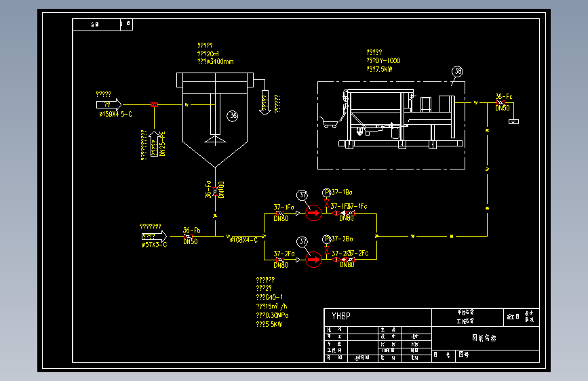Click the circled tag 37 above the lower pump
This screenshot has height=381, width=588.
[302, 242]
